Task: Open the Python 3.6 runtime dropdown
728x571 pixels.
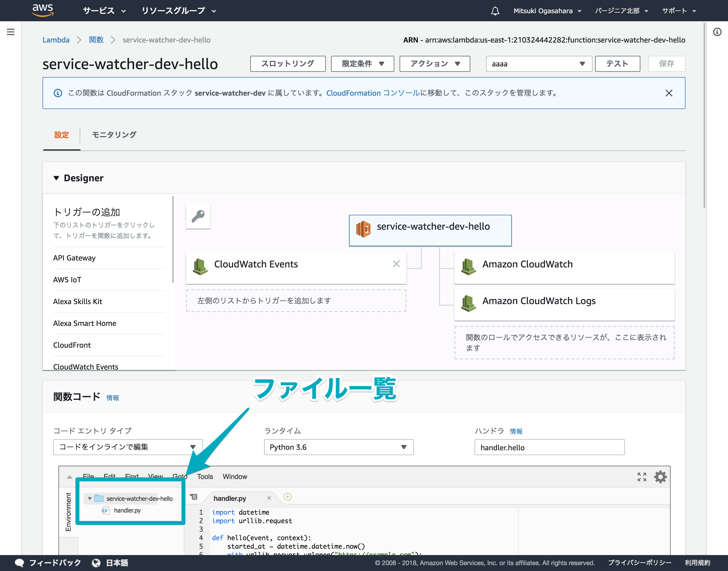Action: point(339,447)
